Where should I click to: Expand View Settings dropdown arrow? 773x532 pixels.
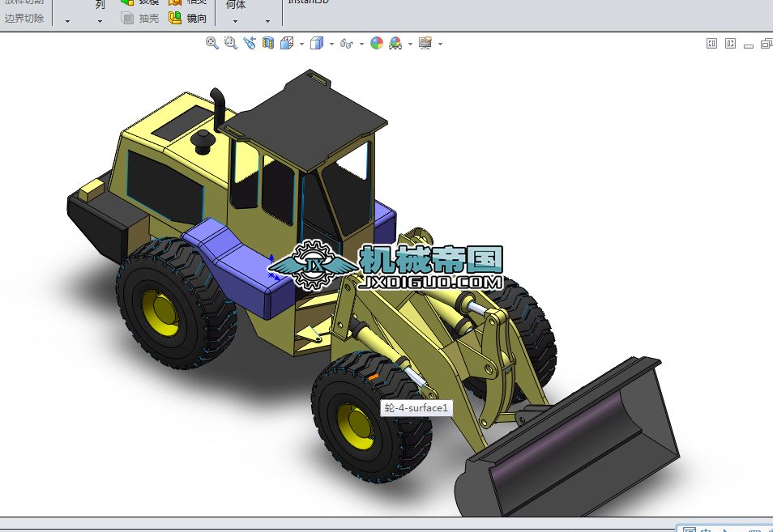point(440,44)
